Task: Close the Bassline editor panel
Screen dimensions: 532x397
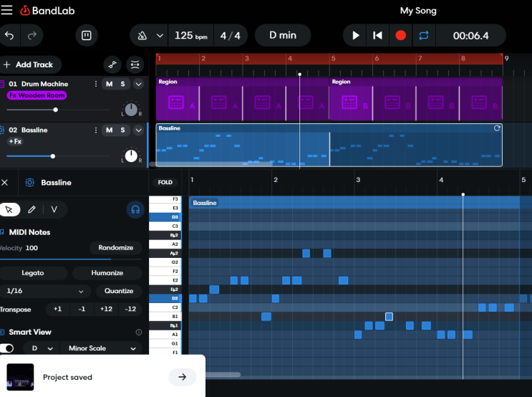Action: (x=5, y=183)
